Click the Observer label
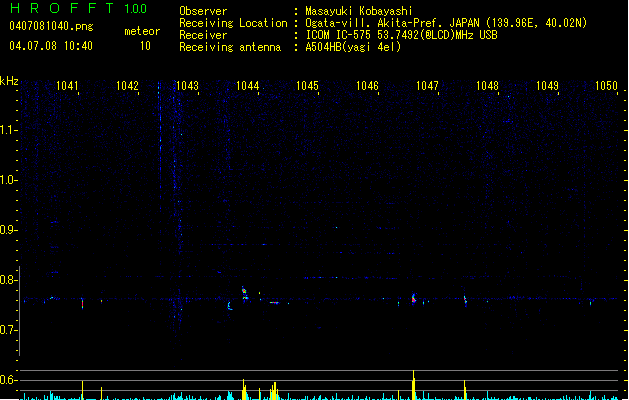Image resolution: width=629 pixels, height=400 pixels. click(203, 11)
